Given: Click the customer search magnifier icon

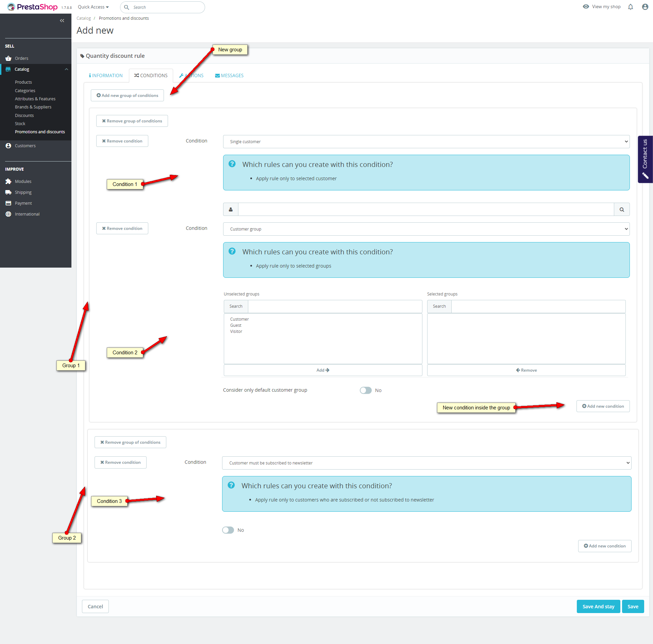Looking at the screenshot, I should pyautogui.click(x=622, y=209).
